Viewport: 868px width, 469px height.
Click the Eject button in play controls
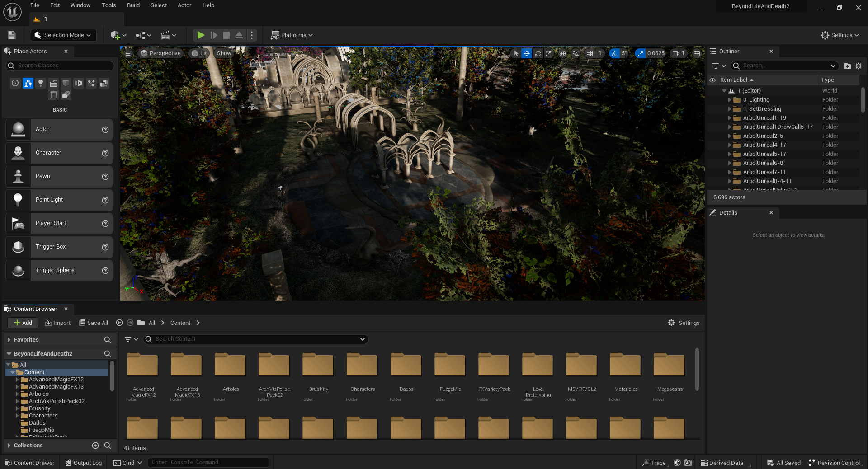tap(239, 35)
